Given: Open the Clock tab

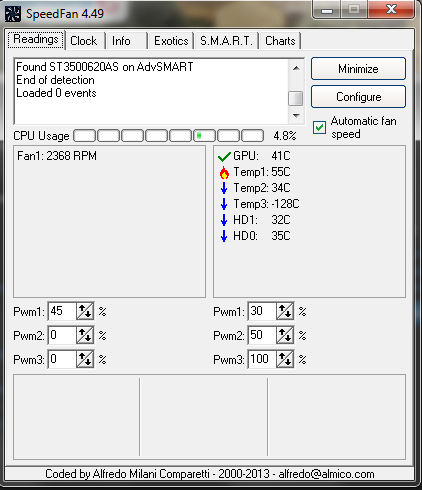Looking at the screenshot, I should click(x=84, y=41).
